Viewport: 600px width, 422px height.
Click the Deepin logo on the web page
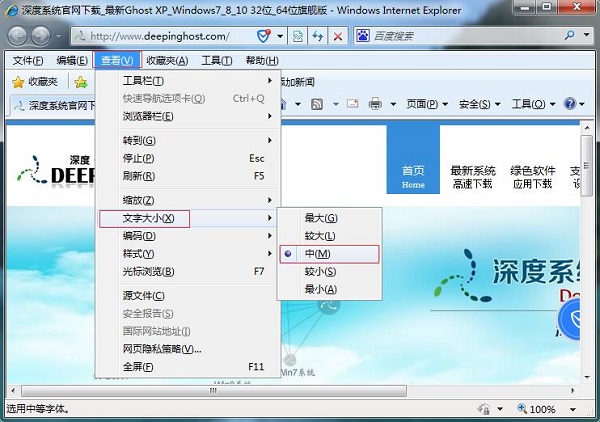(x=56, y=170)
